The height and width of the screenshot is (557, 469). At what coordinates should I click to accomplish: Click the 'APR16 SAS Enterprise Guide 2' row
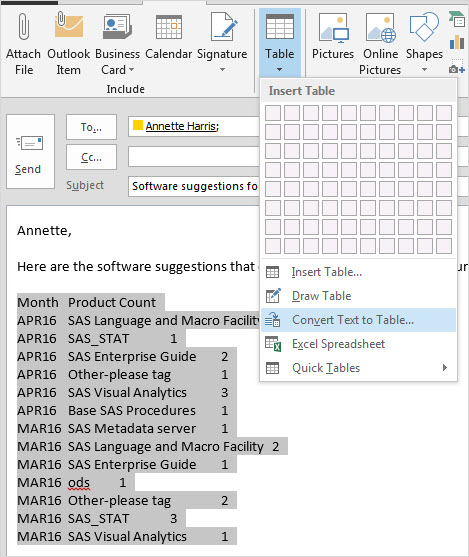point(123,357)
